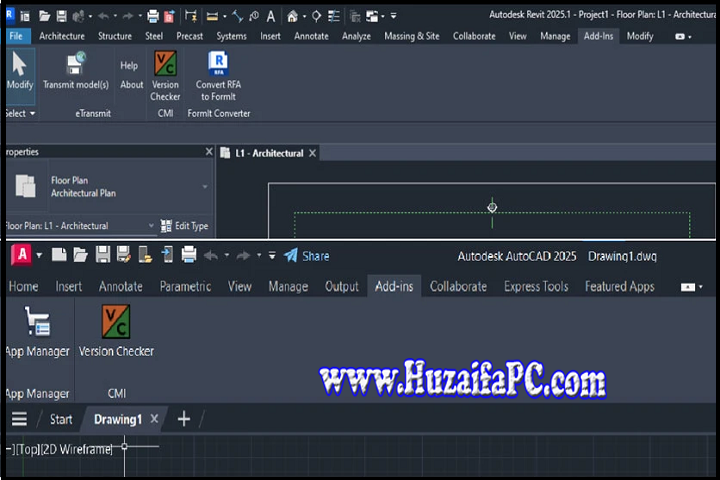720x480 pixels.
Task: Click Thin Lines icon in Revit toolbar
Action: coord(334,17)
